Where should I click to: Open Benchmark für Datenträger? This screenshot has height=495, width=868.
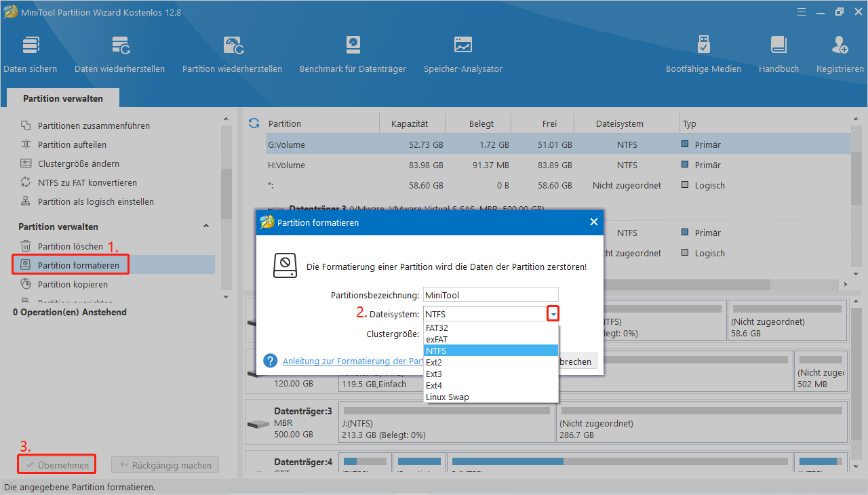tap(353, 54)
